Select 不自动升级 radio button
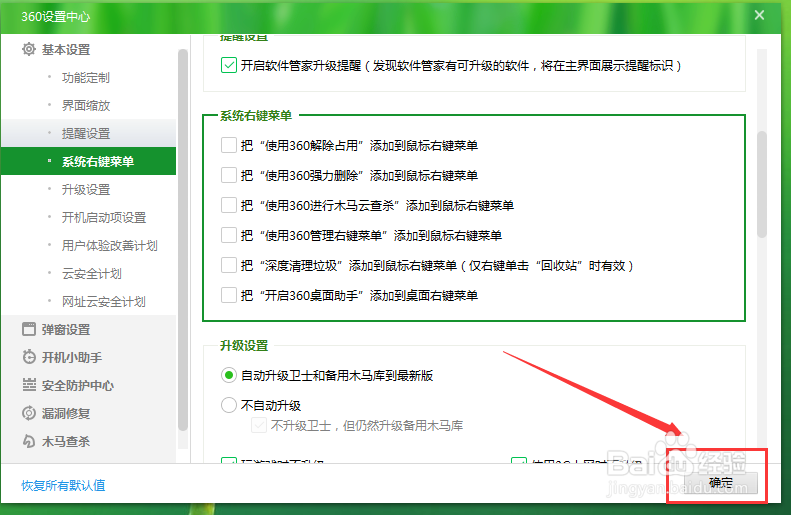791x515 pixels. (229, 405)
